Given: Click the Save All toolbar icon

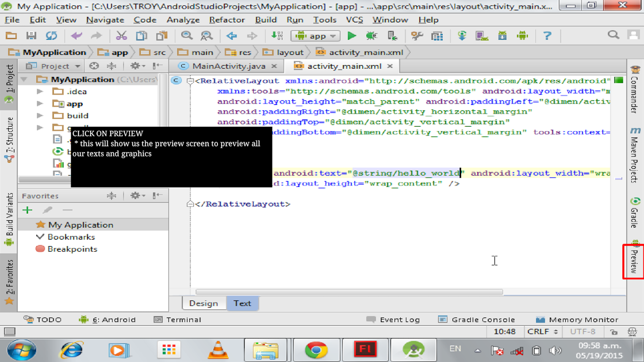Looking at the screenshot, I should pyautogui.click(x=31, y=36).
